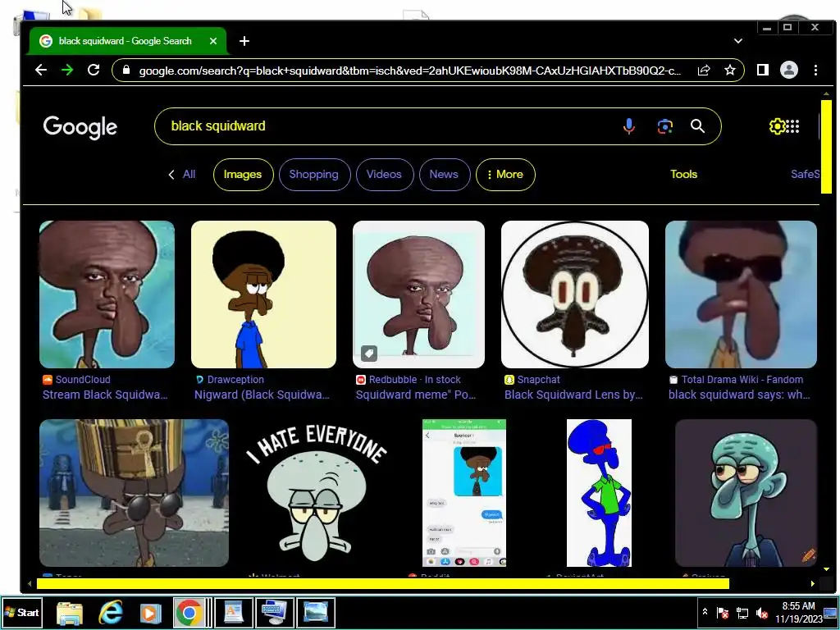Follow the Nigward (Black Squidwa... link
This screenshot has width=840, height=630.
262,395
